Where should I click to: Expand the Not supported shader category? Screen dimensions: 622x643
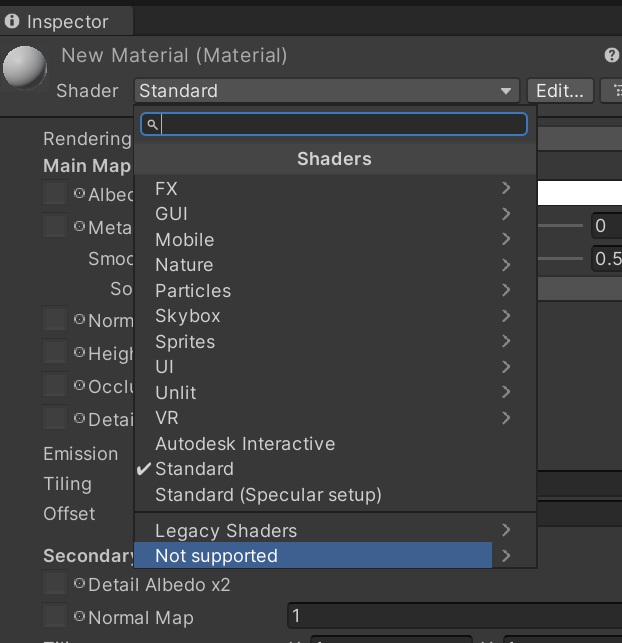[x=335, y=556]
